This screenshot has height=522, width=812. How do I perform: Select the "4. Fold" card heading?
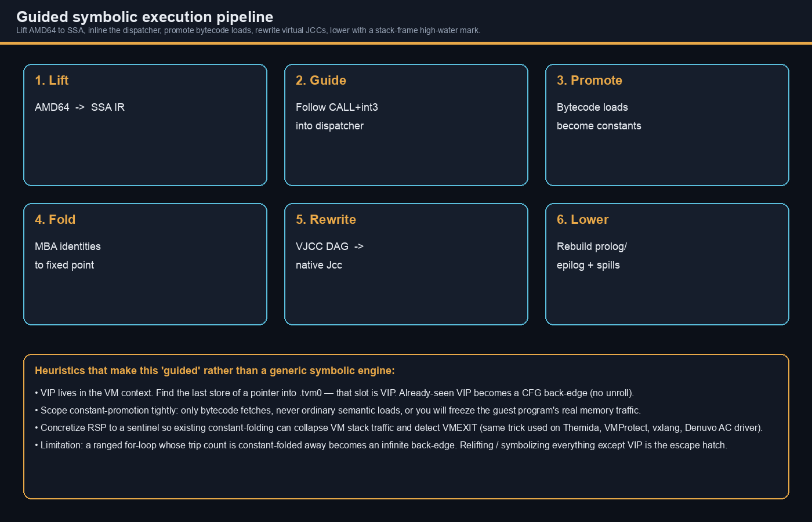55,220
